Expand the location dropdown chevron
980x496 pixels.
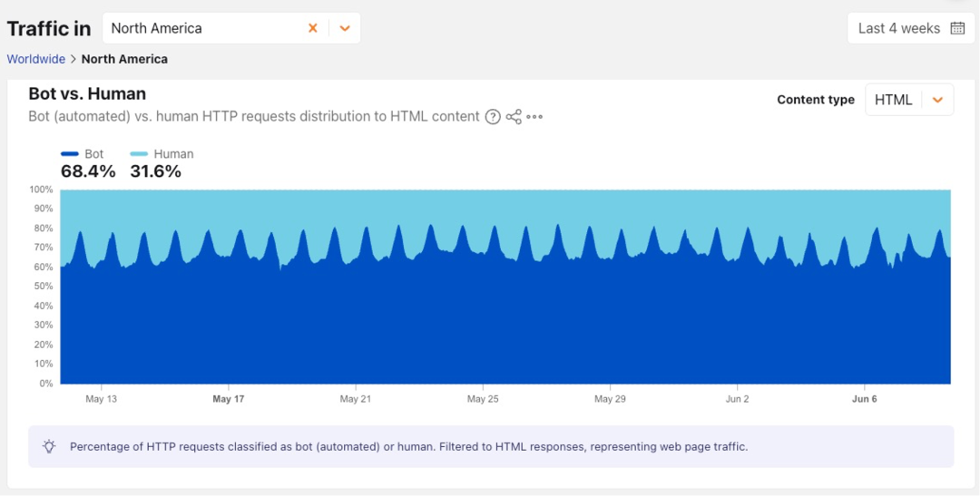345,28
